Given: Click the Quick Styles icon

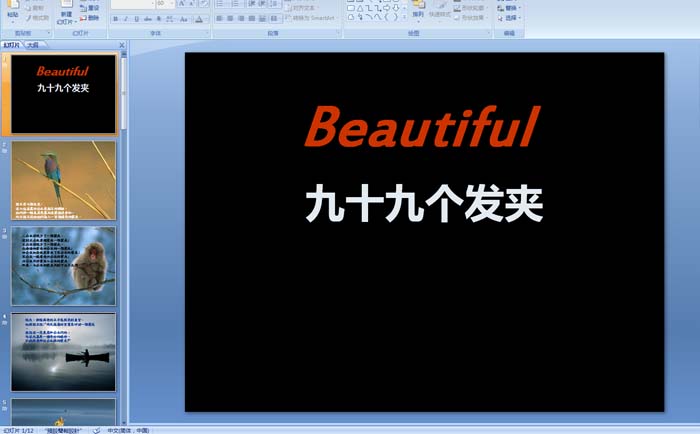Looking at the screenshot, I should pos(439,8).
